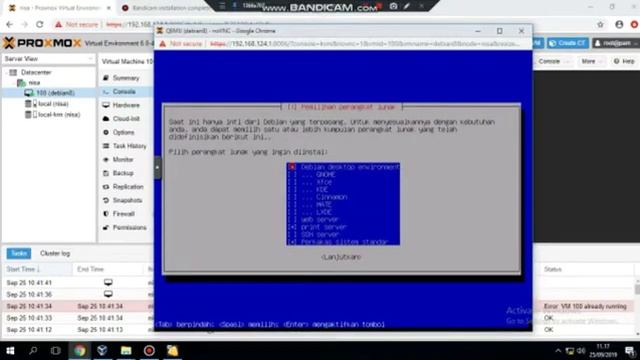
Task: Reload the Proxmox page
Action: pos(40,24)
